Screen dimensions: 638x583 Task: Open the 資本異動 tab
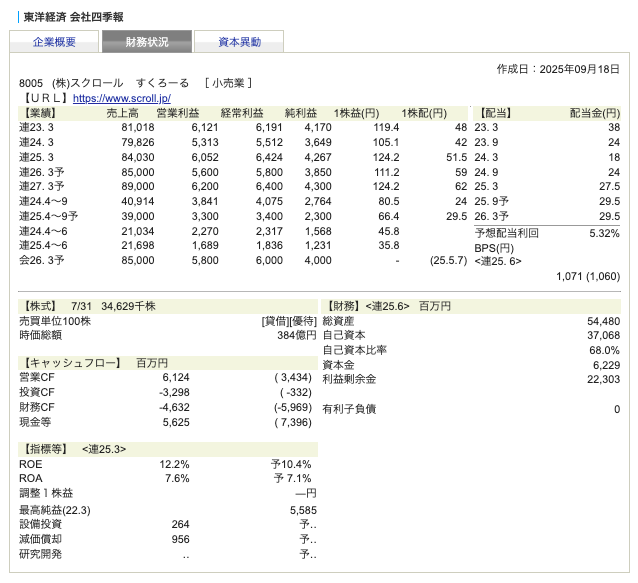pyautogui.click(x=239, y=42)
